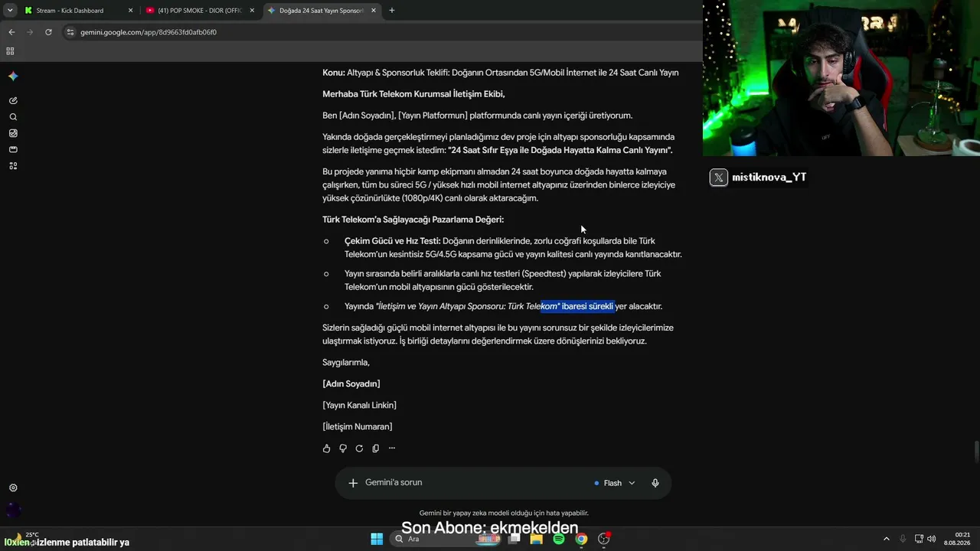Give the response a thumbs down
Viewport: 980px width, 551px height.
[343, 448]
